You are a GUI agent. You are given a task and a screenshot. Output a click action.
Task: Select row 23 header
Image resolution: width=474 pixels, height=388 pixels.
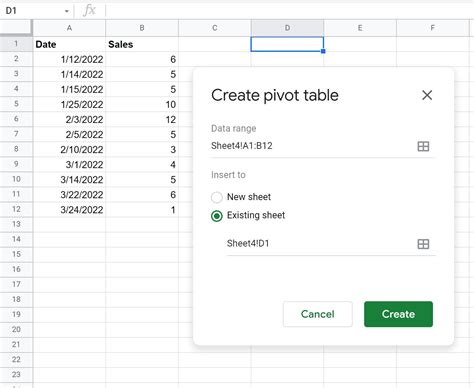pos(16,374)
